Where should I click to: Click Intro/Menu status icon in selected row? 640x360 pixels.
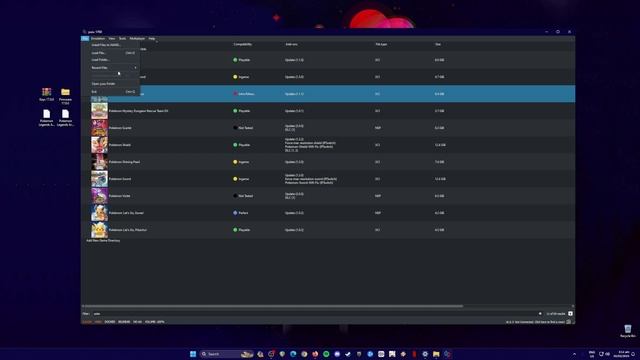235,94
